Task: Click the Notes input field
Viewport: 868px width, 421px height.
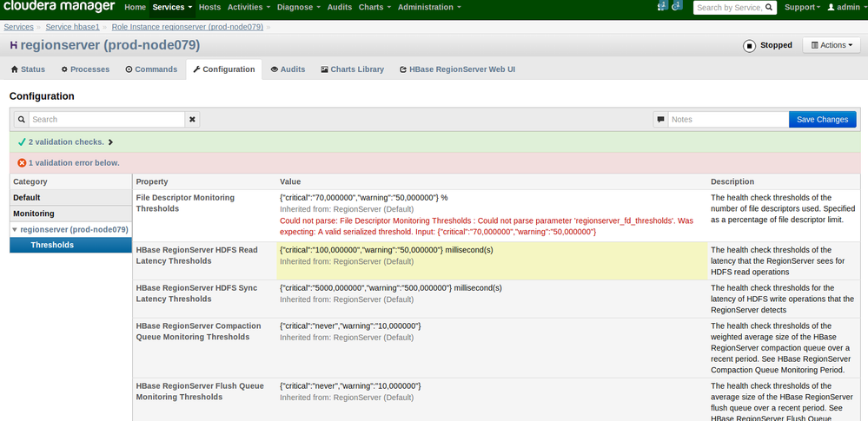Action: click(728, 119)
